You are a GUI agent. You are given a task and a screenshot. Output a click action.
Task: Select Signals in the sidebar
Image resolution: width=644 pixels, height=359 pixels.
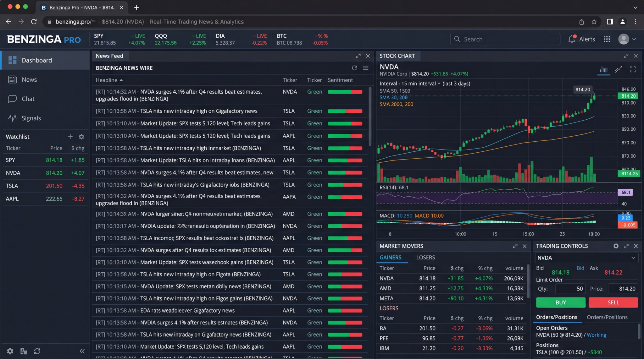coord(31,118)
